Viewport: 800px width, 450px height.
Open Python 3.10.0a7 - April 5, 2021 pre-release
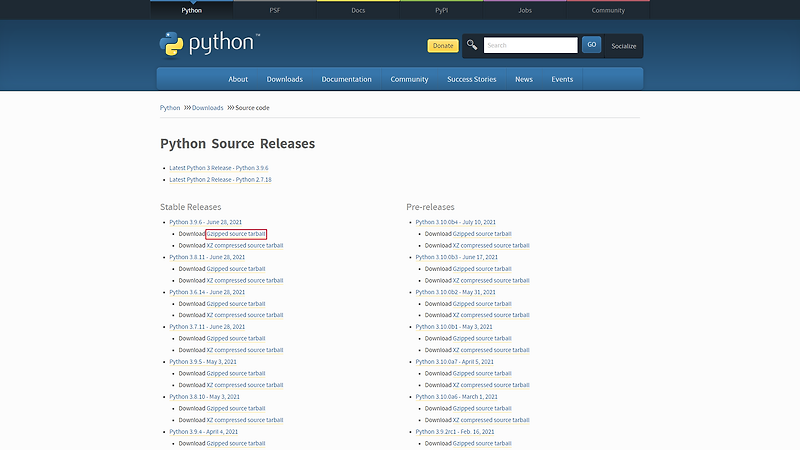click(x=455, y=362)
